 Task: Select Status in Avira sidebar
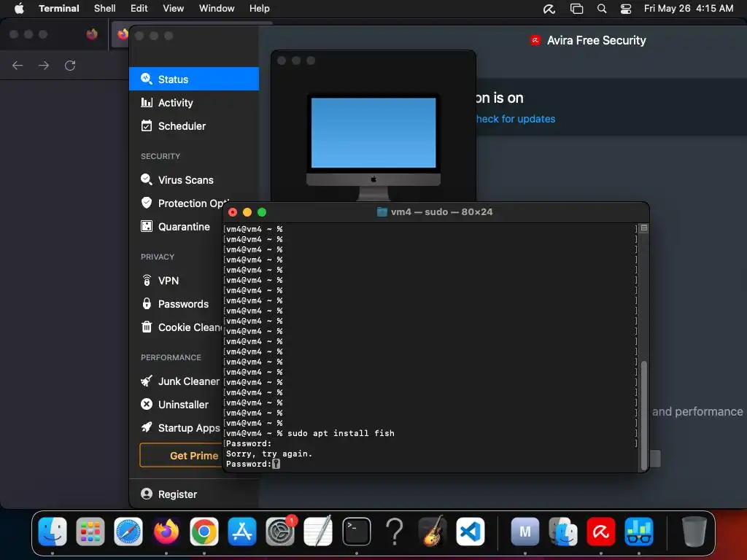tap(194, 79)
